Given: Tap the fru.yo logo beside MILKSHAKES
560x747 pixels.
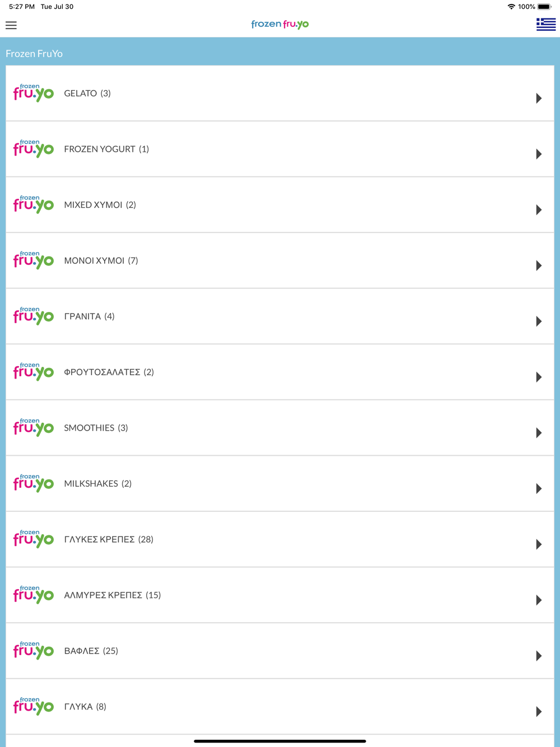Looking at the screenshot, I should [x=34, y=483].
